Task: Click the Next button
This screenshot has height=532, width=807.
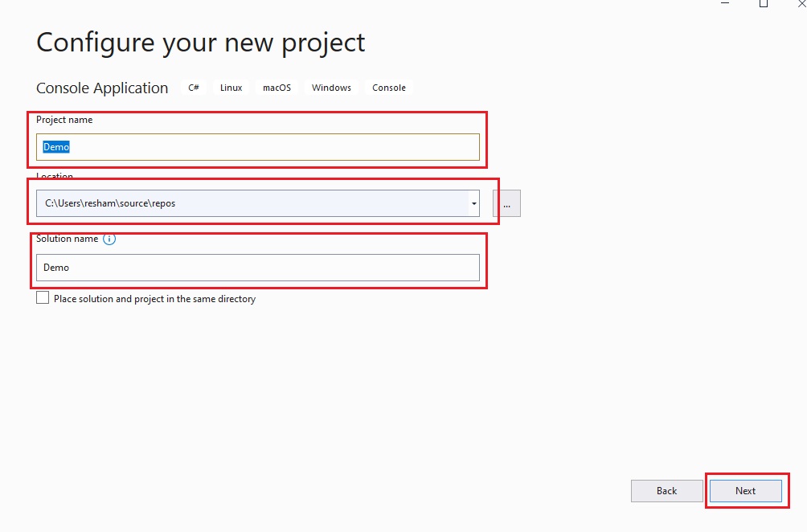Action: 746,491
